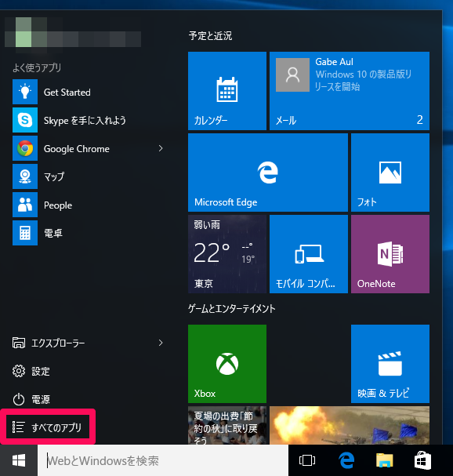453x476 pixels.
Task: Launch the OneNote tile
Action: pyautogui.click(x=390, y=254)
